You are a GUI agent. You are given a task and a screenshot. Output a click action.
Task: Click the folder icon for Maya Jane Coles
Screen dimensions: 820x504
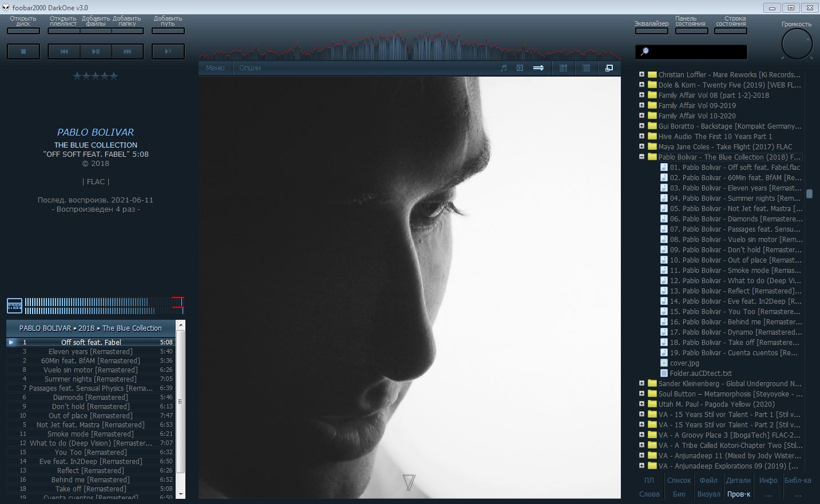652,146
